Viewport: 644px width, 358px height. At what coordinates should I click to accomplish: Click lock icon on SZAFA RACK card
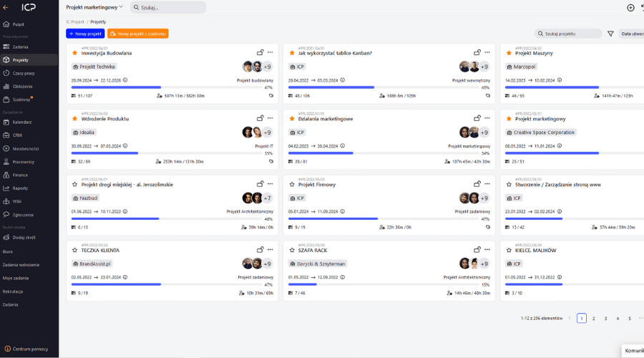click(x=477, y=249)
